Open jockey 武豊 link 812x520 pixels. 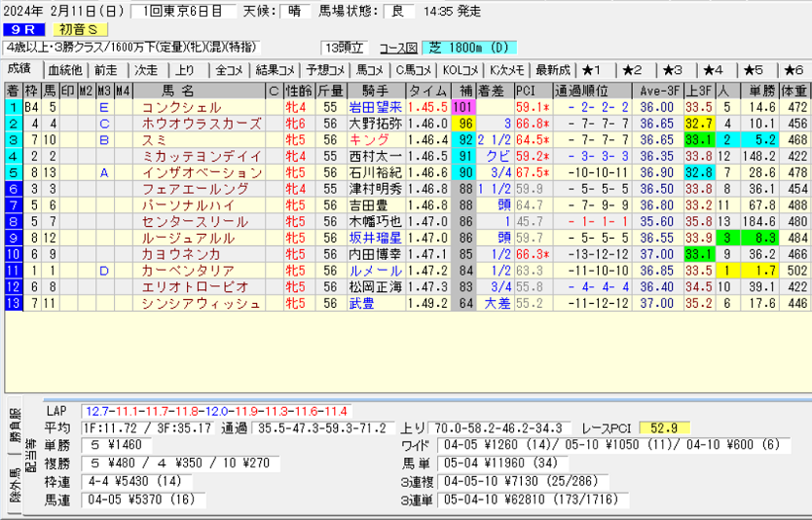coord(361,304)
